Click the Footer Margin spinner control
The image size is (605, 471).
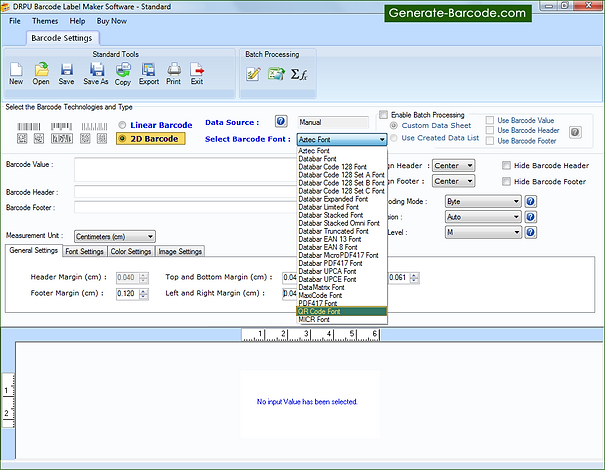[x=144, y=294]
